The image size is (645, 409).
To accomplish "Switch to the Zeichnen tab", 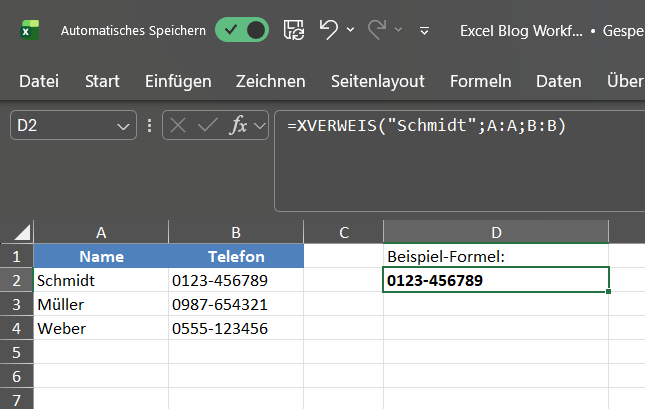I will click(x=271, y=81).
